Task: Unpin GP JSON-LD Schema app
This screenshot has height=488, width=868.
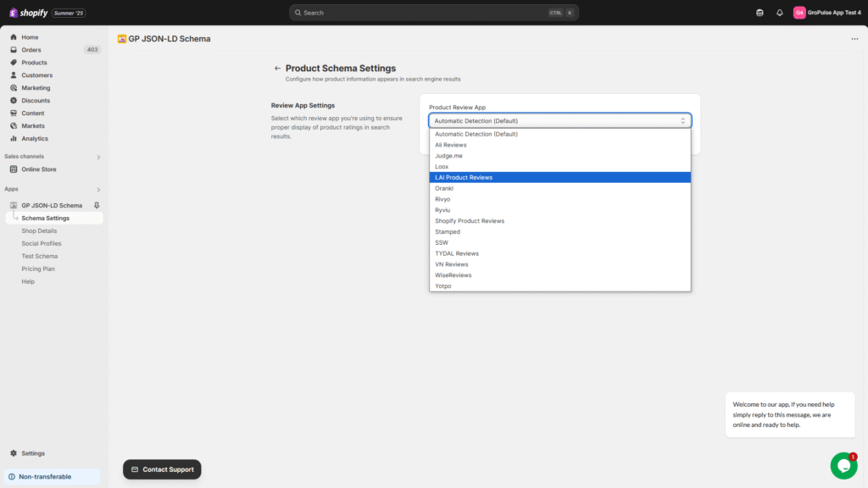Action: tap(97, 205)
